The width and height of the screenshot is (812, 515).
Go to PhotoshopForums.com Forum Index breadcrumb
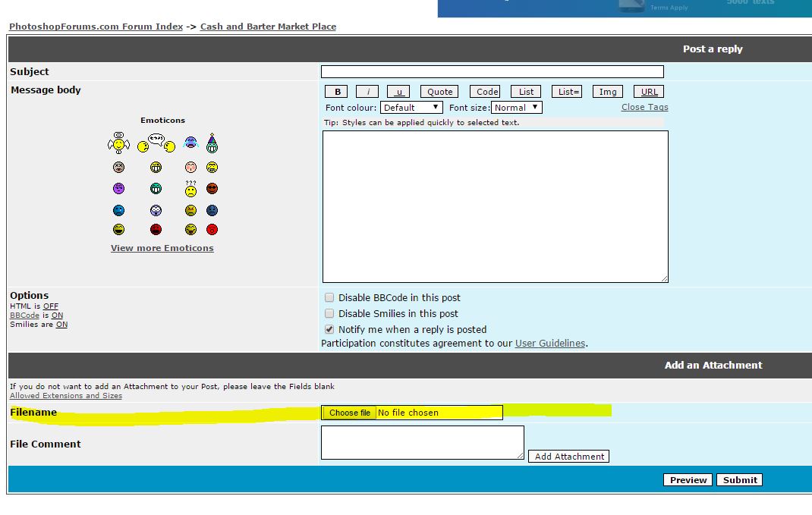96,27
